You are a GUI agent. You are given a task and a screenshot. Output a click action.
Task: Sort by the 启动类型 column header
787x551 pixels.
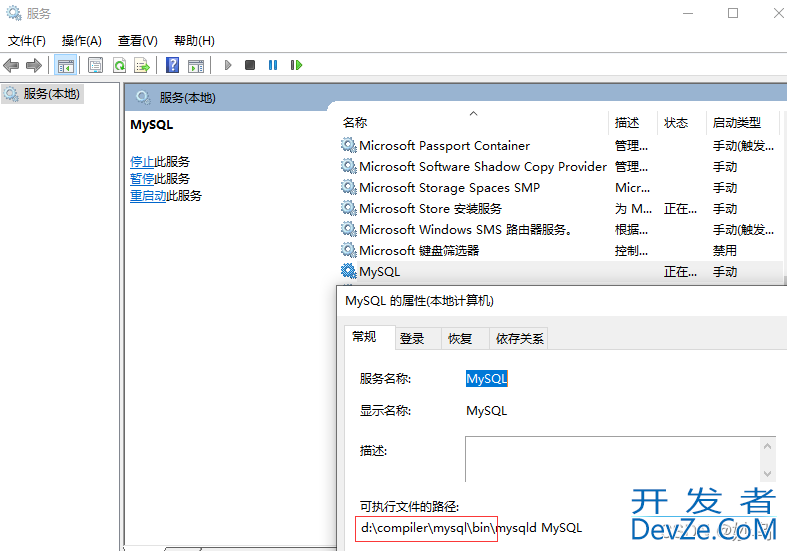(742, 122)
